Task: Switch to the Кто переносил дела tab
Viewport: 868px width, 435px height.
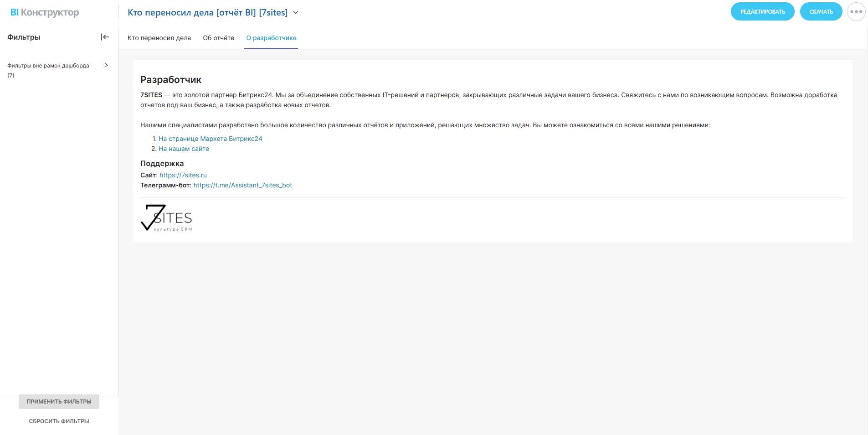Action: coord(159,38)
